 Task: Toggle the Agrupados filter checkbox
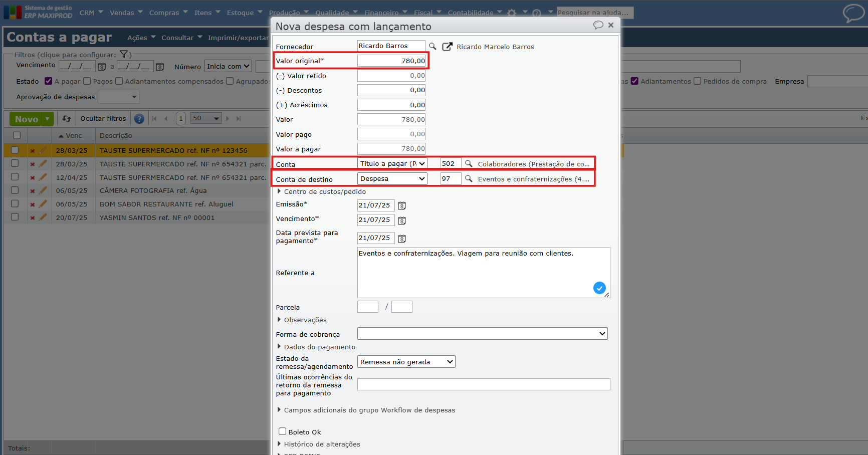click(x=230, y=81)
